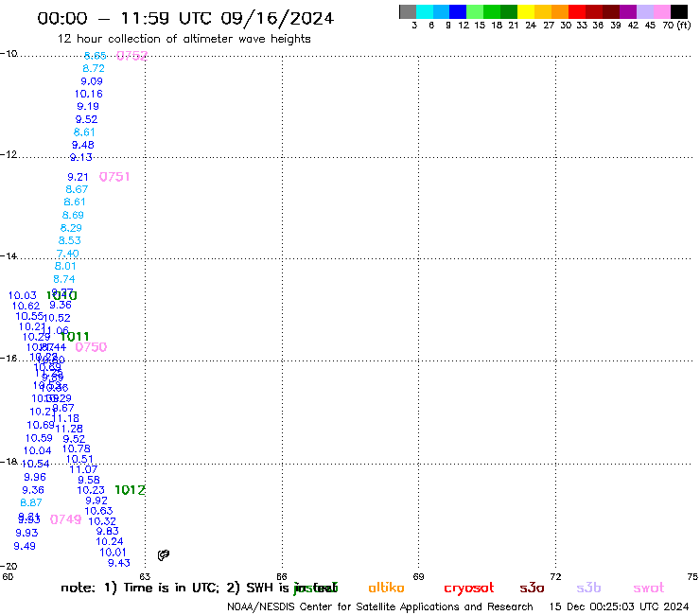The width and height of the screenshot is (700, 615).
Task: Click the wave height value '11.07'
Action: pyautogui.click(x=83, y=469)
